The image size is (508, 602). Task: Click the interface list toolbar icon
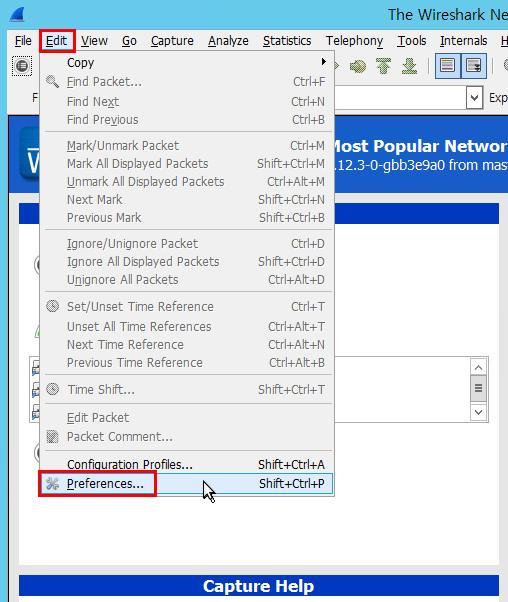coord(22,66)
